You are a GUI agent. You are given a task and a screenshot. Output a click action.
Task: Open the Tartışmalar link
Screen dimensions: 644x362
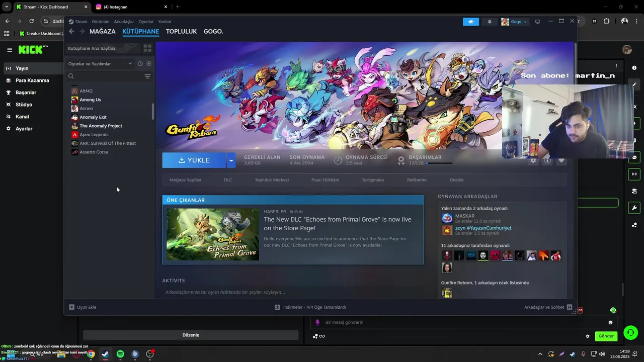point(373,180)
